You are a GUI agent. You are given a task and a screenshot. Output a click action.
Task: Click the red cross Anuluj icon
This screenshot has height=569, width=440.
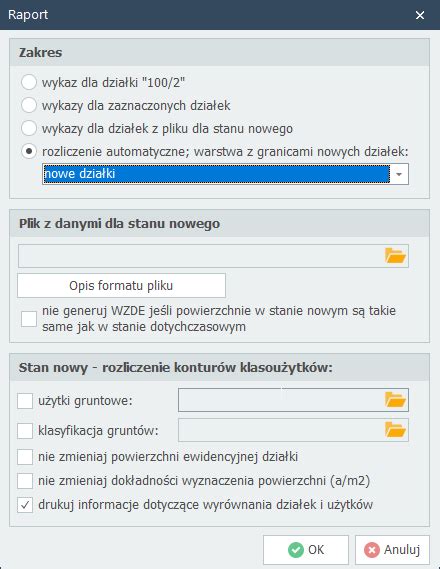pyautogui.click(x=372, y=550)
